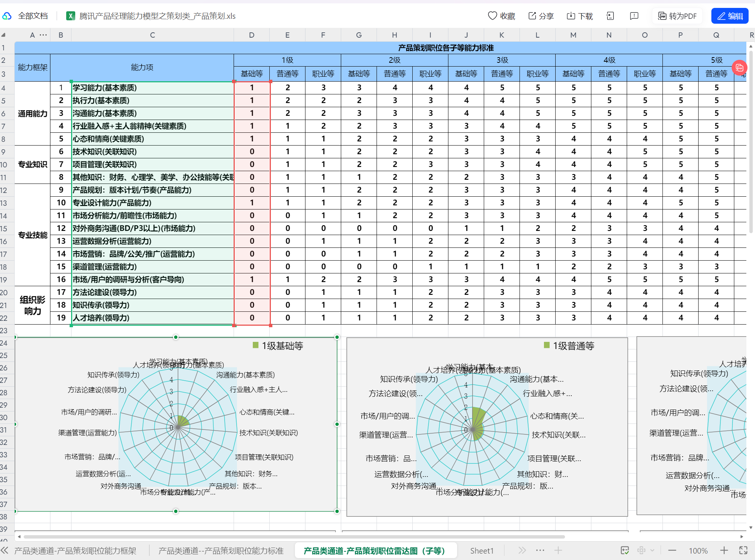
Task: Select cell 执行力(基本素质)
Action: pyautogui.click(x=152, y=100)
